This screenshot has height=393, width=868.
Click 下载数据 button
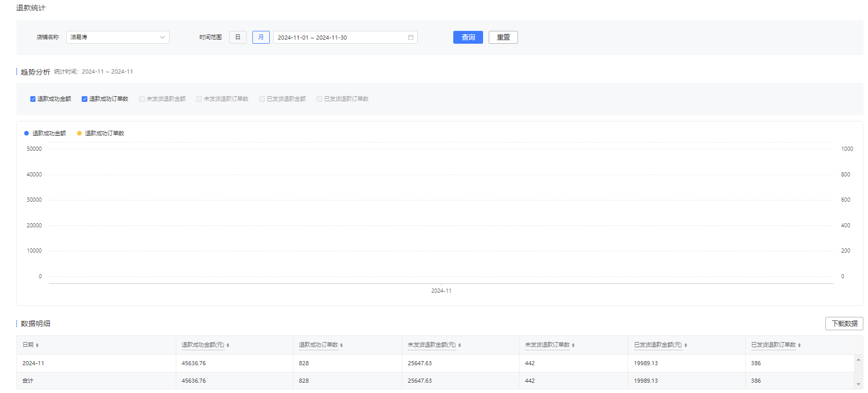(x=844, y=324)
